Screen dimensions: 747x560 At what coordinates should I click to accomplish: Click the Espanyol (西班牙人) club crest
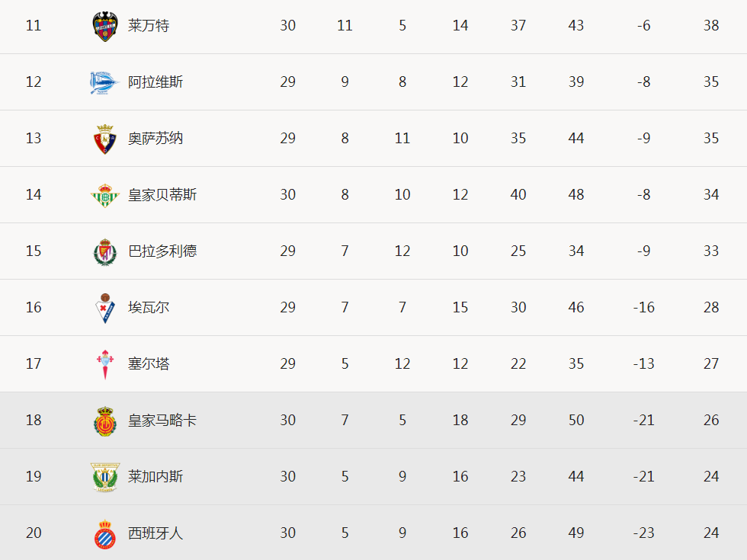[x=105, y=534]
